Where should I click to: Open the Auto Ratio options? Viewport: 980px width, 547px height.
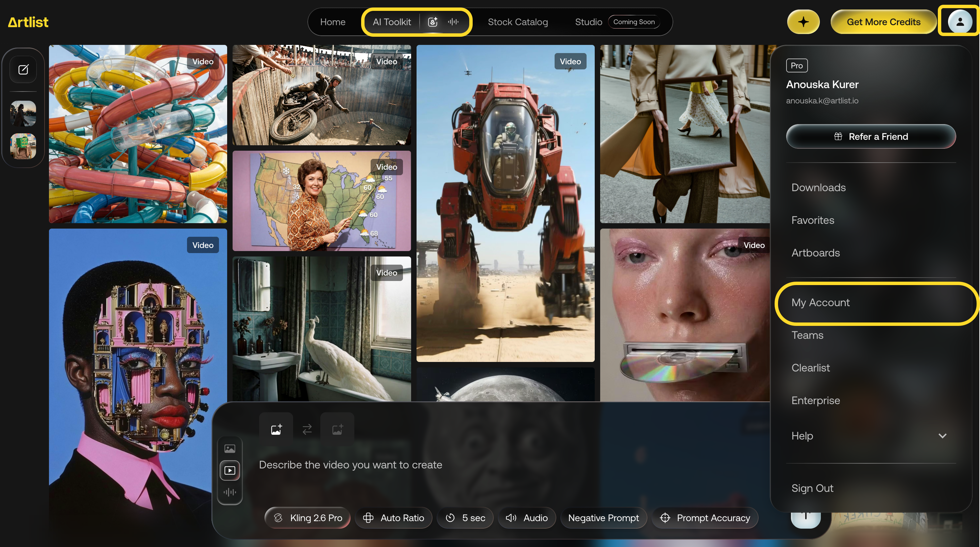click(393, 517)
